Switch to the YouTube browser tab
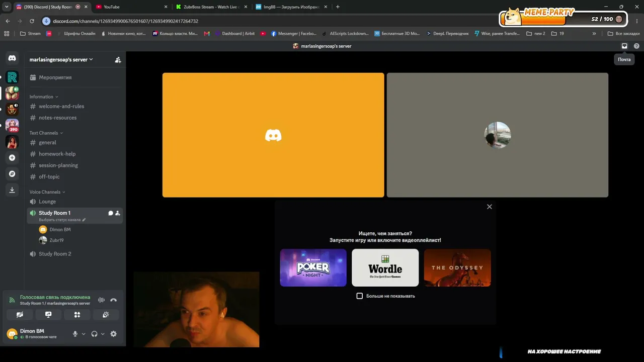This screenshot has width=644, height=362. pyautogui.click(x=131, y=7)
